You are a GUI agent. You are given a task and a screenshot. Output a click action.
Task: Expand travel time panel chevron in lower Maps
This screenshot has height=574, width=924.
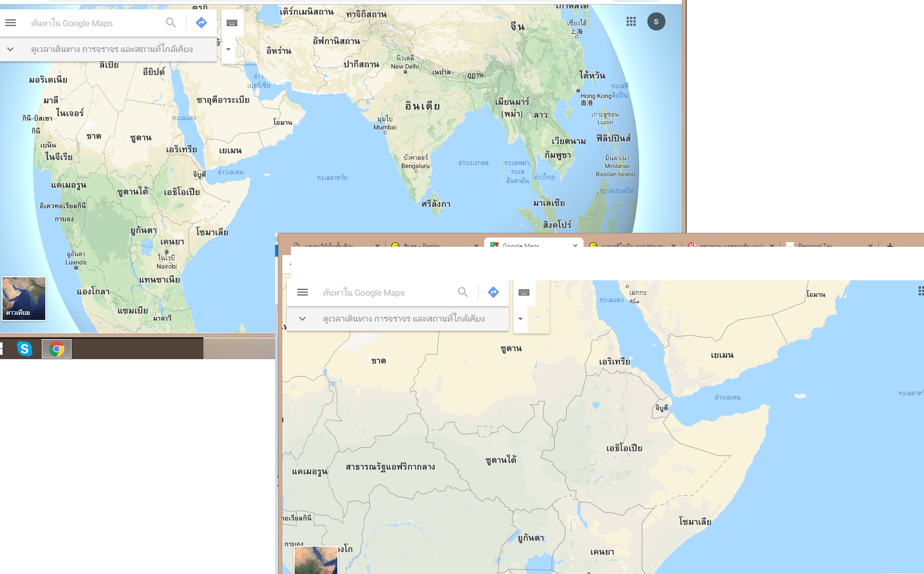[302, 319]
